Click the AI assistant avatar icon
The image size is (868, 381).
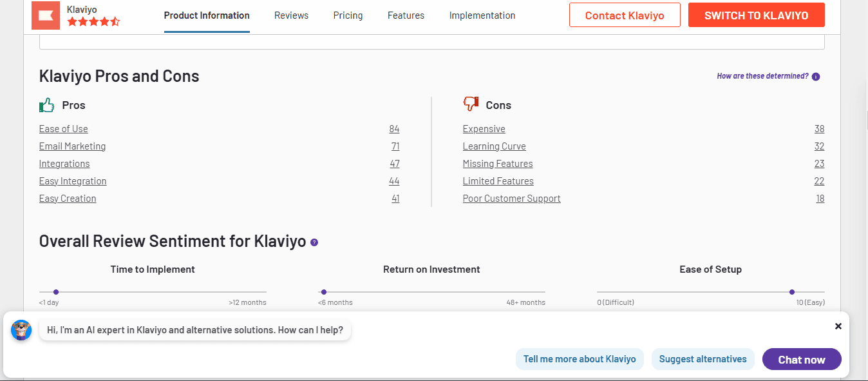(21, 330)
